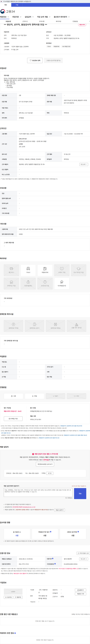Click the 채용시마다 status badge
Screen dimensions: 90x644
point(82,25)
